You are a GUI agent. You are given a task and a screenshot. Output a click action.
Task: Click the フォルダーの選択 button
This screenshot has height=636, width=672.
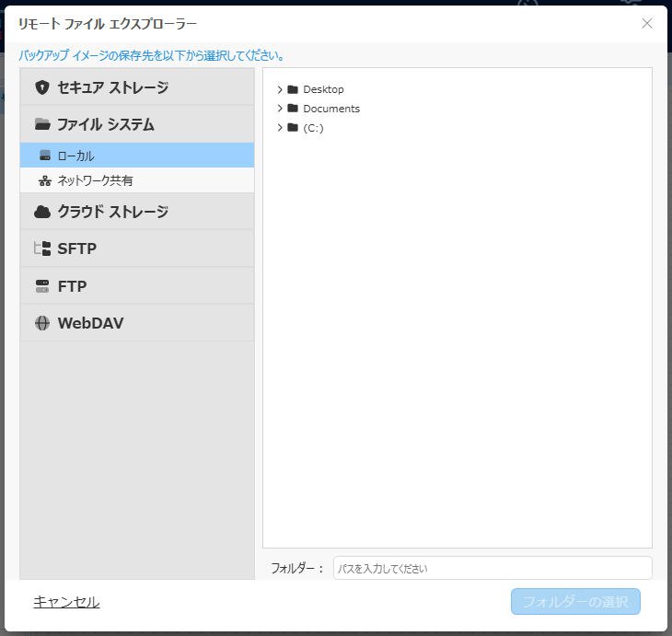click(575, 602)
